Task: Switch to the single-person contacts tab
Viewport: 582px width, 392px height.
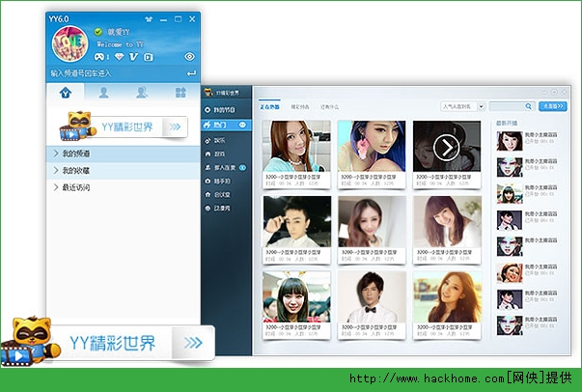Action: (x=103, y=92)
